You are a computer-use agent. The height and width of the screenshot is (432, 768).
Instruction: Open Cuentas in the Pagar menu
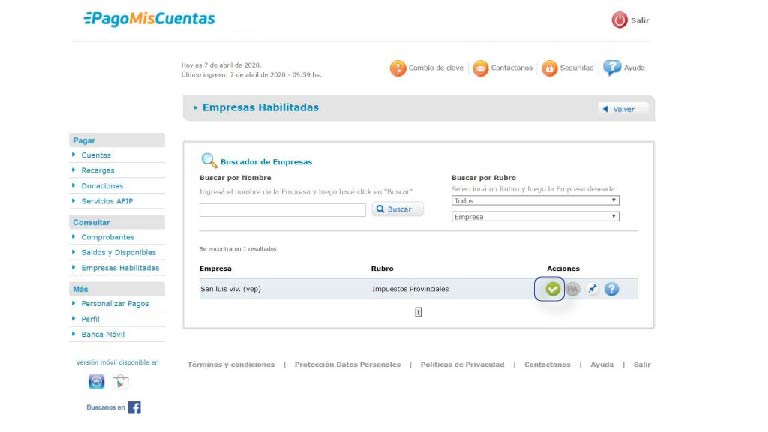coord(96,155)
